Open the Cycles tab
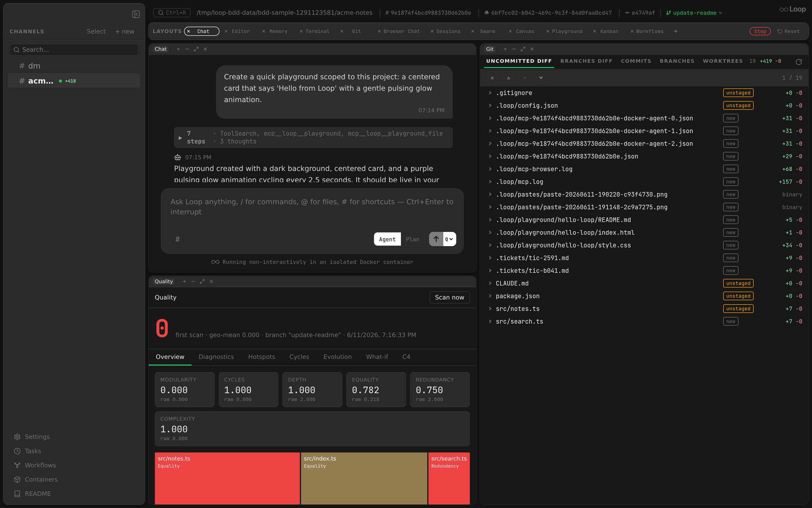 coord(299,357)
